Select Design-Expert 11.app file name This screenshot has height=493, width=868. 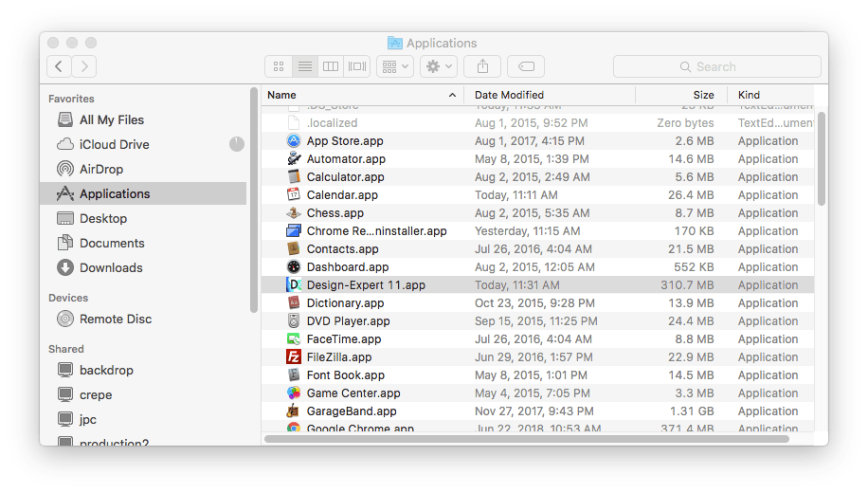366,284
